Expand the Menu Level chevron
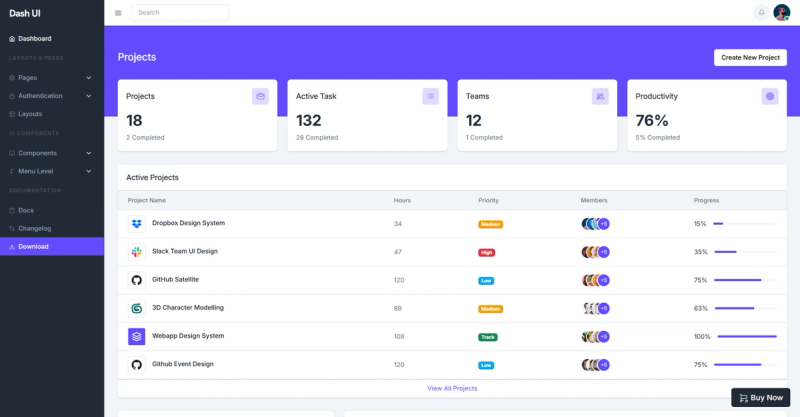The image size is (800, 417). (89, 171)
